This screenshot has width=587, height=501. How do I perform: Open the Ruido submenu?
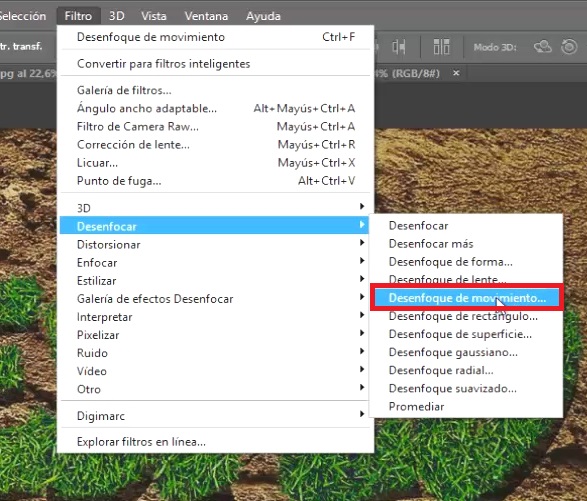point(214,353)
